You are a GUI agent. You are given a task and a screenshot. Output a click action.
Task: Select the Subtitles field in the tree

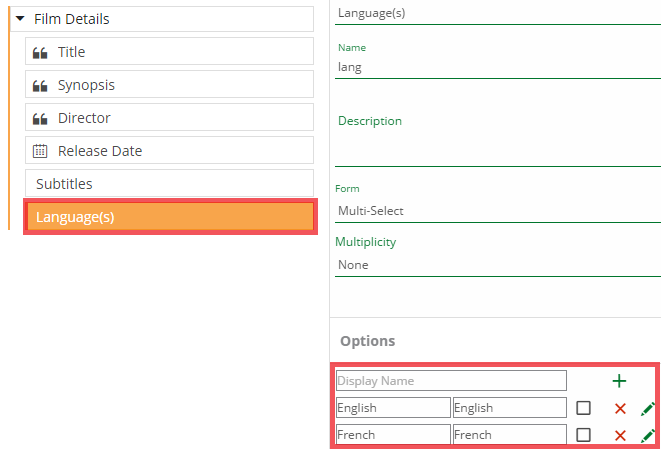pyautogui.click(x=170, y=184)
